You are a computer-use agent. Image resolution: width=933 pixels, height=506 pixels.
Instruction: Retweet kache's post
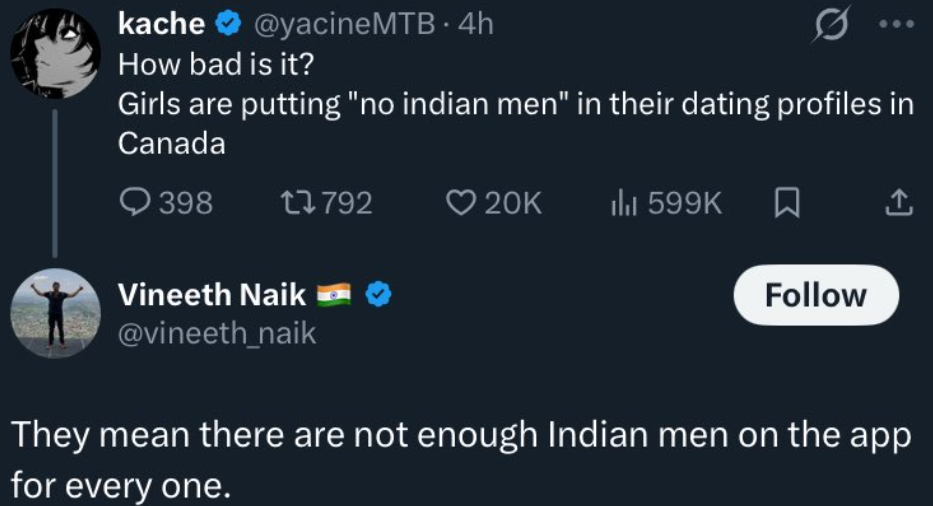298,203
